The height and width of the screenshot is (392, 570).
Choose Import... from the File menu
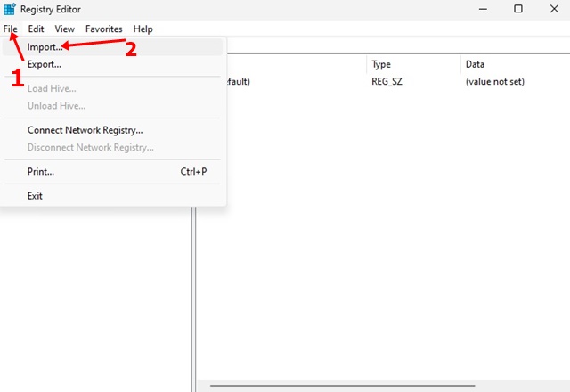tap(45, 47)
